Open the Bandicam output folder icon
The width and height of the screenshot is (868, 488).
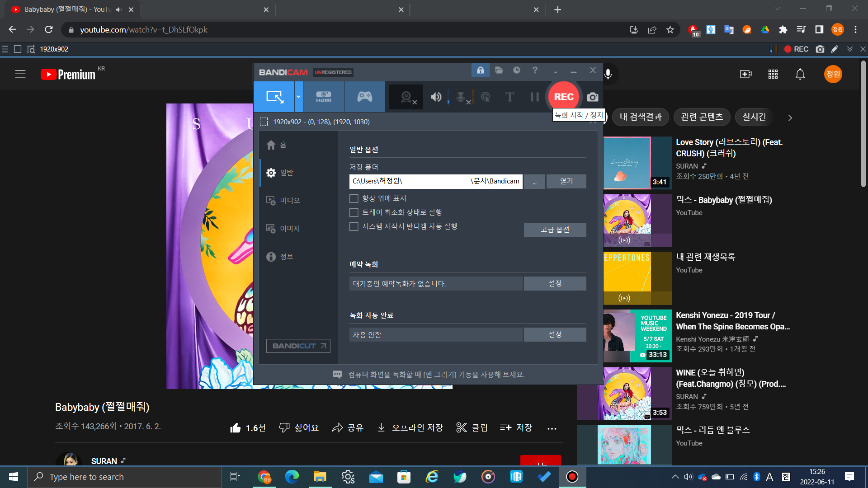click(x=499, y=70)
